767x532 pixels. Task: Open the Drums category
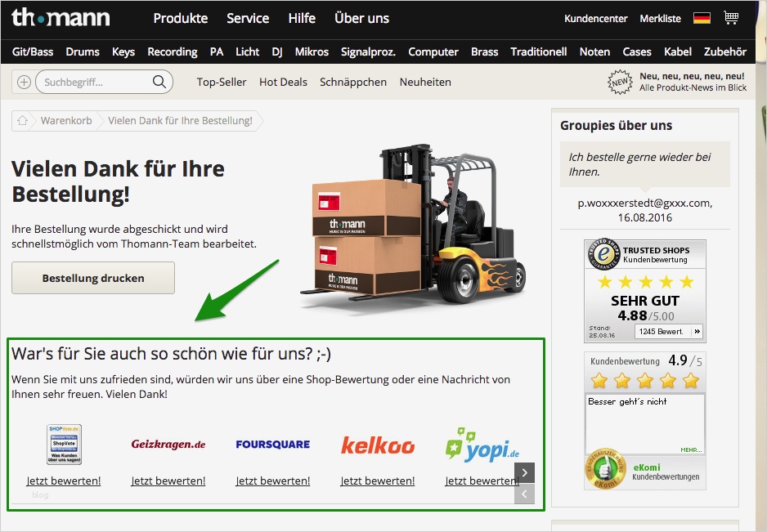(x=83, y=51)
